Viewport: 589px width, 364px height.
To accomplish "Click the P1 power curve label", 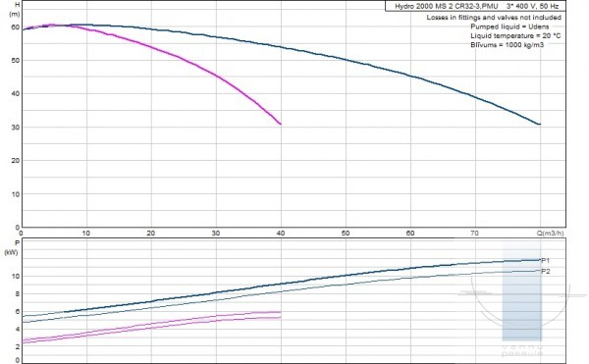I will [x=546, y=260].
